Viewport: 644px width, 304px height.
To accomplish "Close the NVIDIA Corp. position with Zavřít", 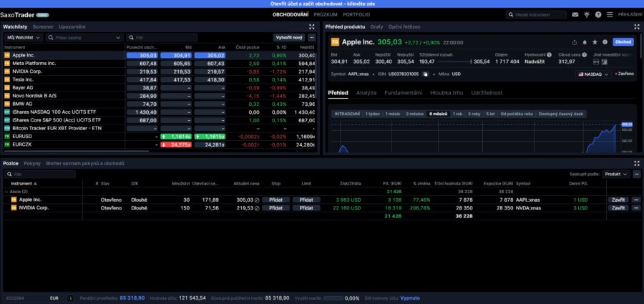I will [x=618, y=208].
